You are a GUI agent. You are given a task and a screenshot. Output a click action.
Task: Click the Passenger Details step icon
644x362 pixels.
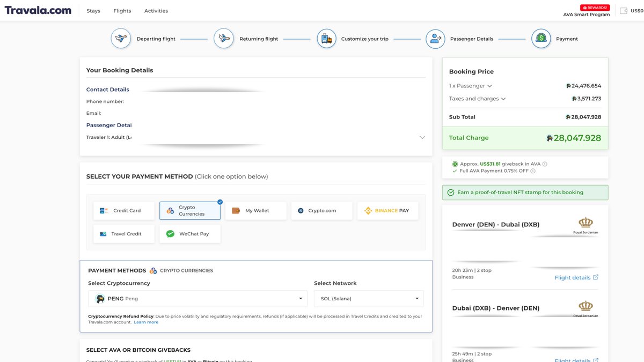436,39
